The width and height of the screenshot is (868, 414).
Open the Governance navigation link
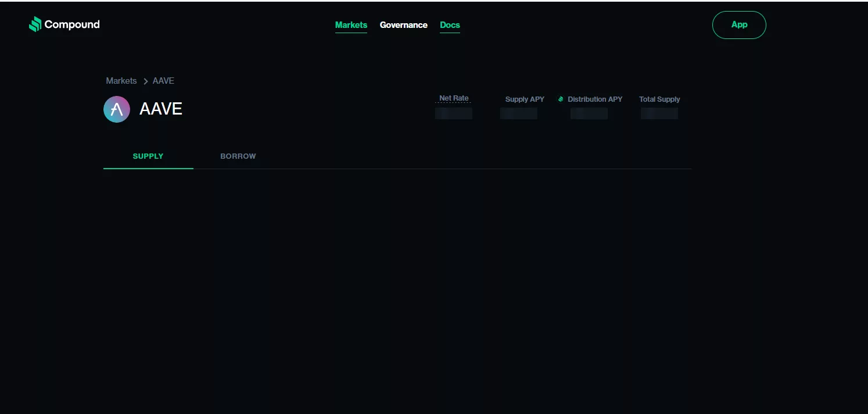(404, 25)
